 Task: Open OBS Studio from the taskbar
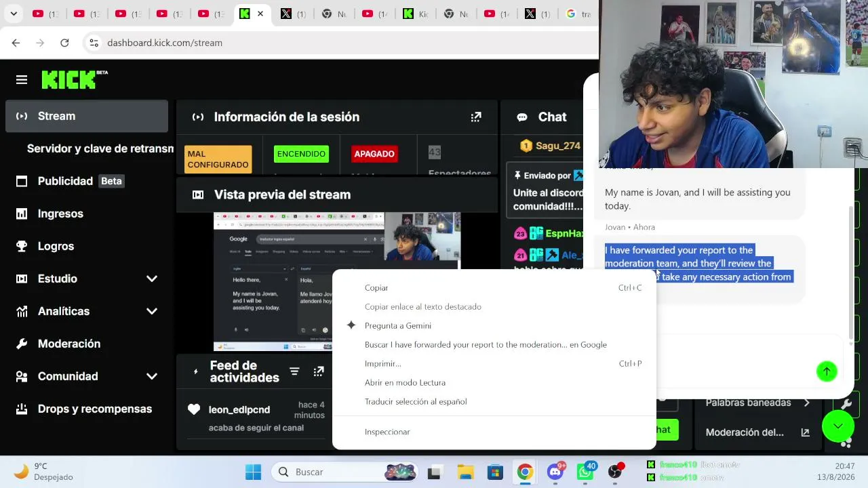[615, 472]
